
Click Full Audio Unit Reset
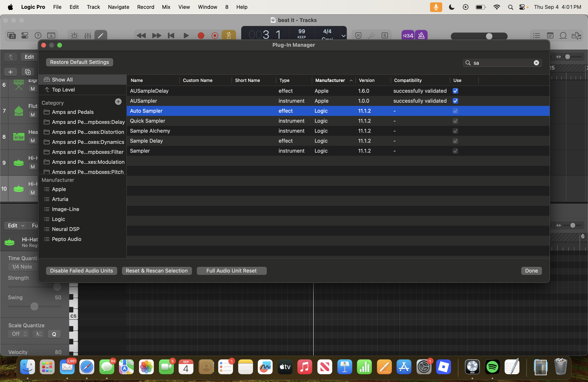pos(231,271)
